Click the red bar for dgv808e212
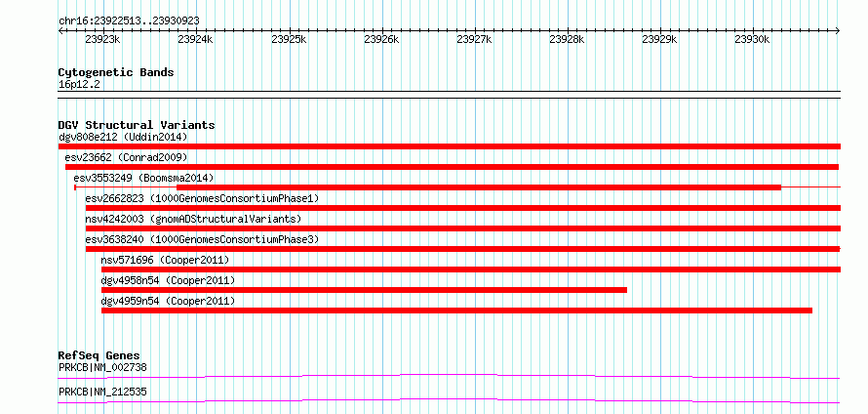The image size is (868, 414). pos(450,146)
